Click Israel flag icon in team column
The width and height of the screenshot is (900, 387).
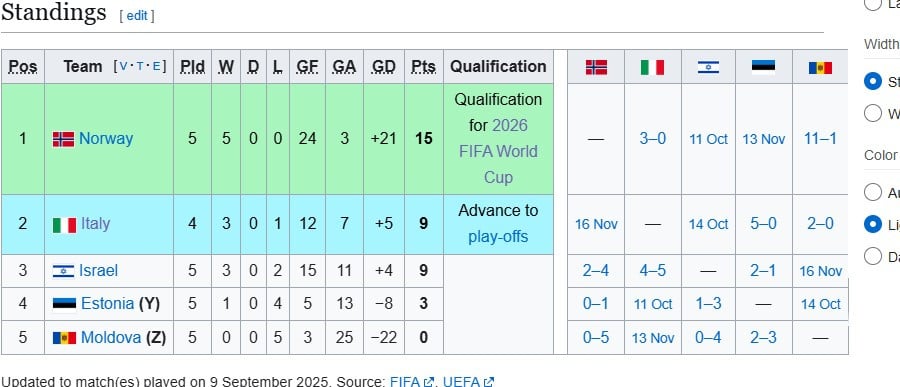tap(63, 271)
